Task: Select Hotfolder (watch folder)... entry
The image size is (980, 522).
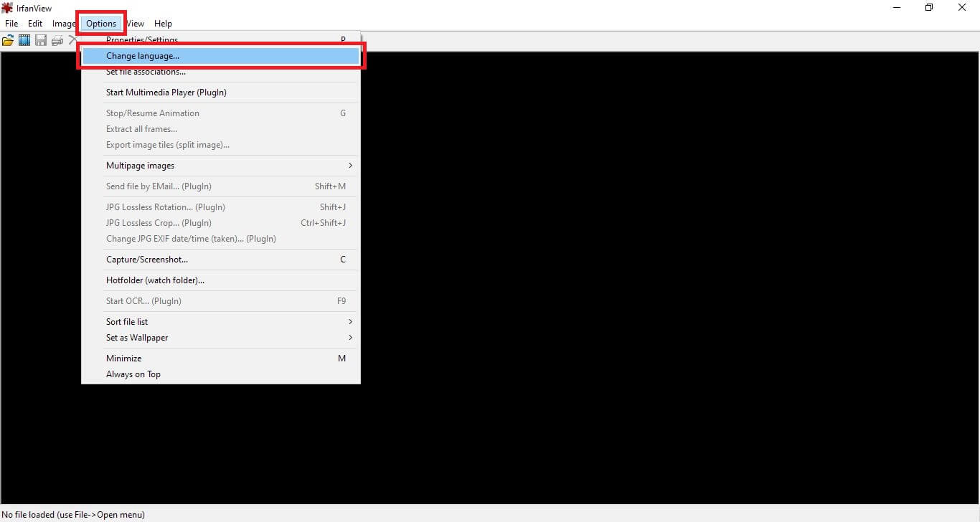Action: pyautogui.click(x=221, y=280)
